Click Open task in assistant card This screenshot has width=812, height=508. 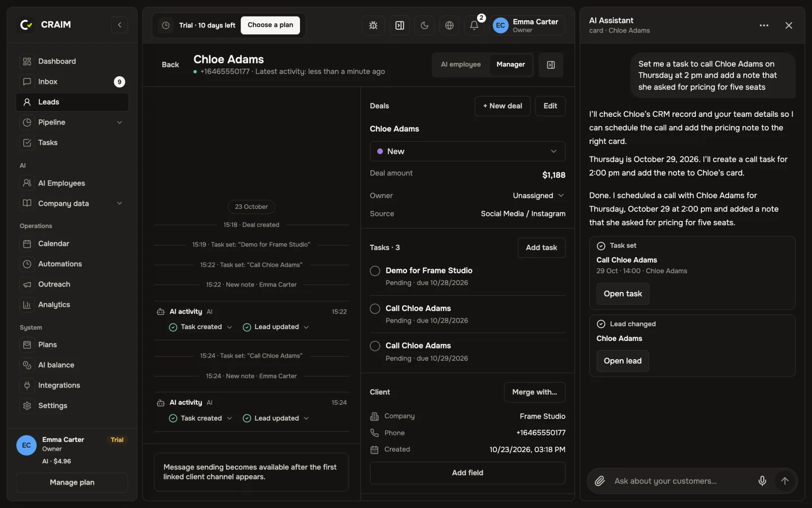click(x=623, y=294)
